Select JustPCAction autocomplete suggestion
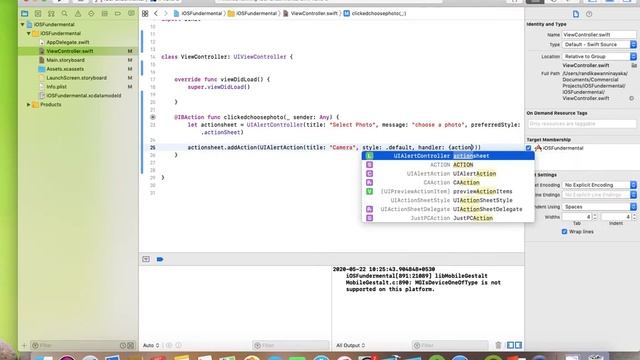 (448, 218)
